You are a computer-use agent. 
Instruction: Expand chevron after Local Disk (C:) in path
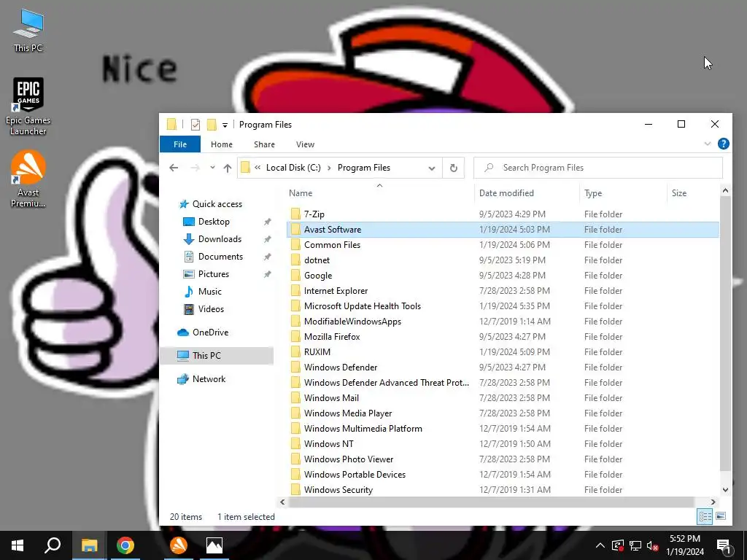pyautogui.click(x=329, y=168)
